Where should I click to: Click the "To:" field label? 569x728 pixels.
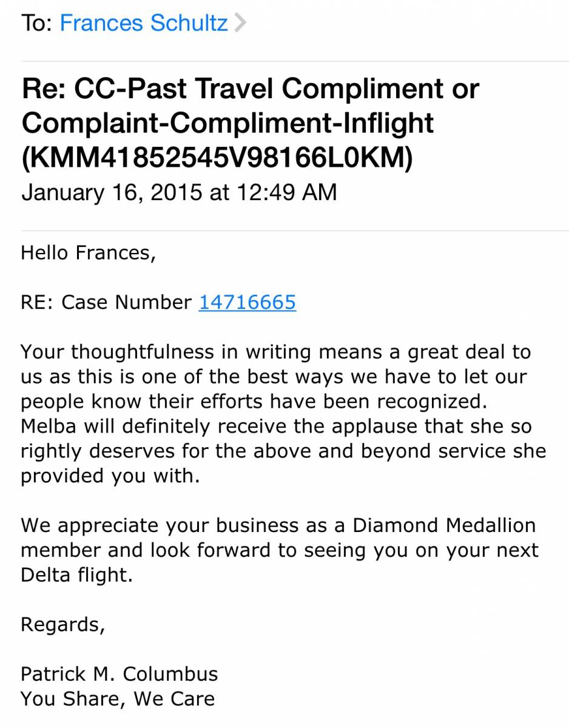click(x=38, y=24)
